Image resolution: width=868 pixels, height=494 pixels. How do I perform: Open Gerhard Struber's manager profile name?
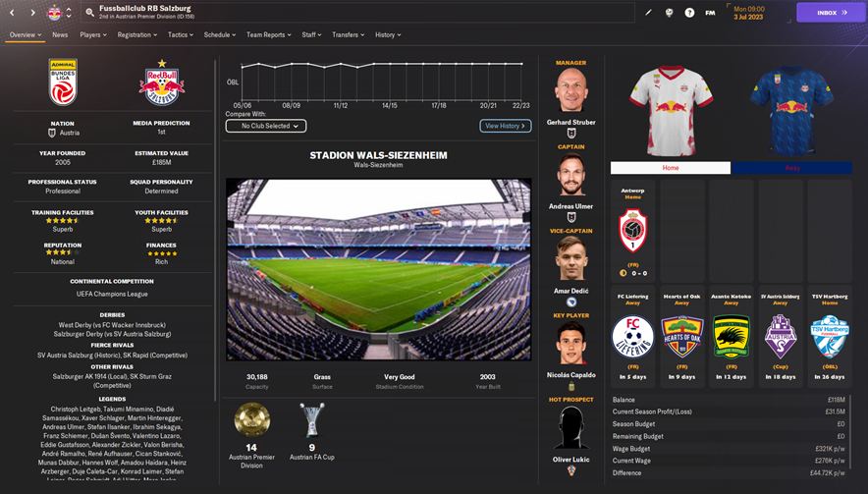(571, 123)
